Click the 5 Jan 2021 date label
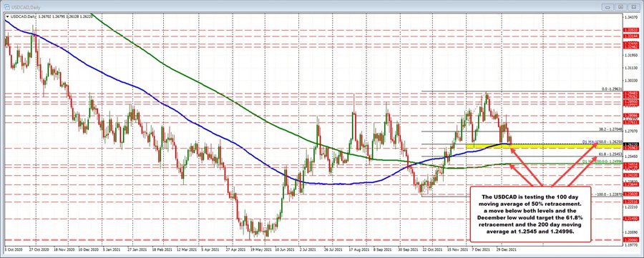Screen dimensions: 644x258 (x=112, y=249)
